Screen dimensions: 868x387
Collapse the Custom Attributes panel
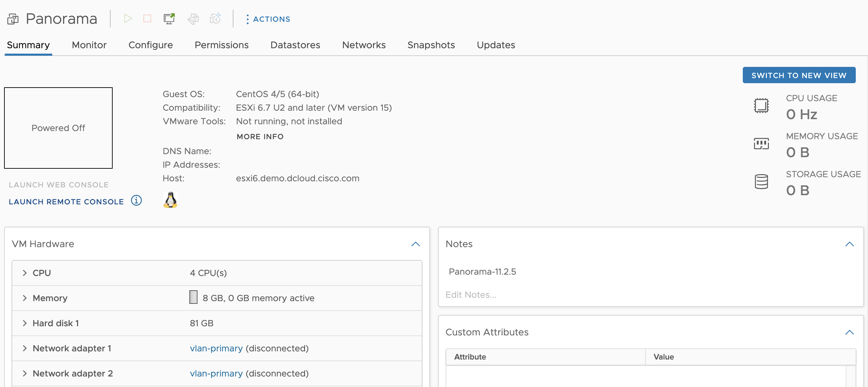click(x=849, y=332)
